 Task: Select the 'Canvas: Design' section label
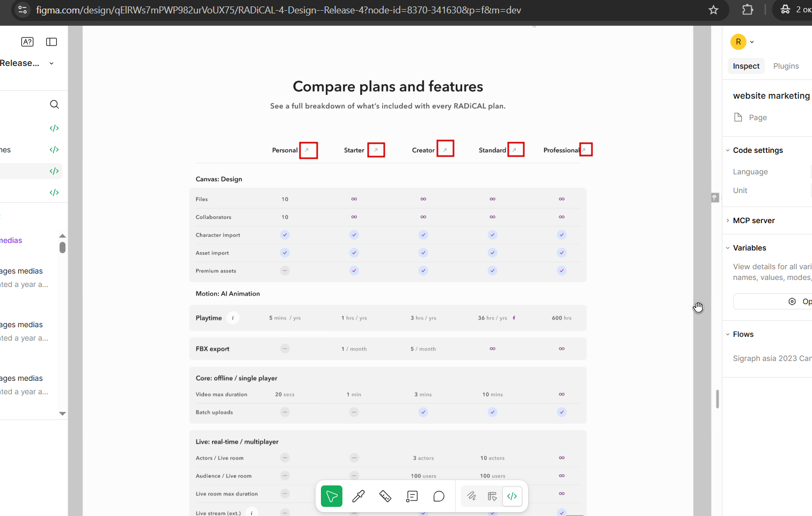(219, 179)
